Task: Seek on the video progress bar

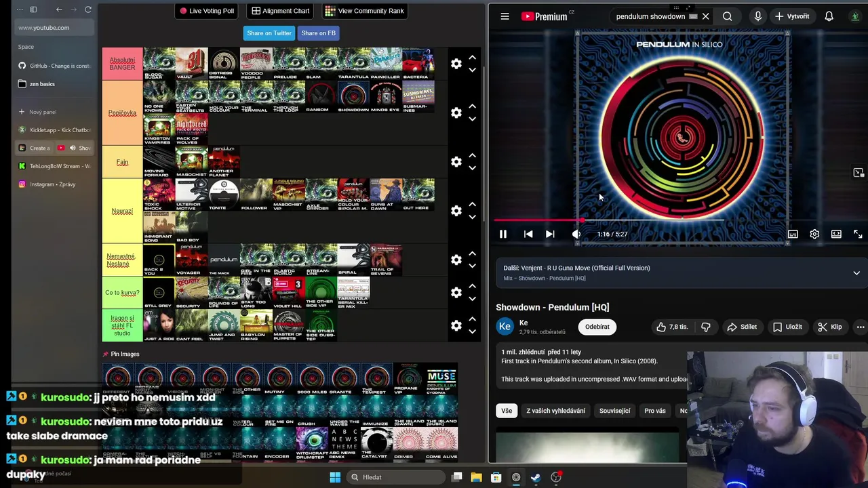Action: click(x=678, y=220)
